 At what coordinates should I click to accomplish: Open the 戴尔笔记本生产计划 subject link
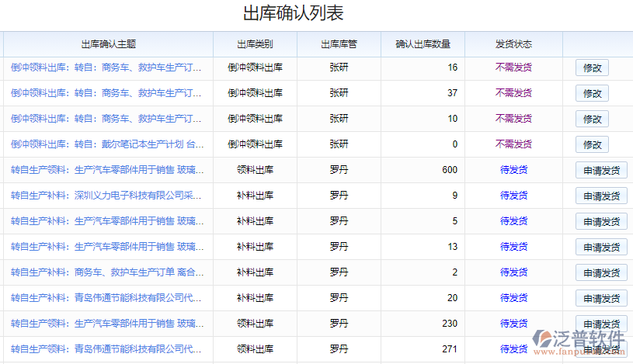[x=107, y=144]
